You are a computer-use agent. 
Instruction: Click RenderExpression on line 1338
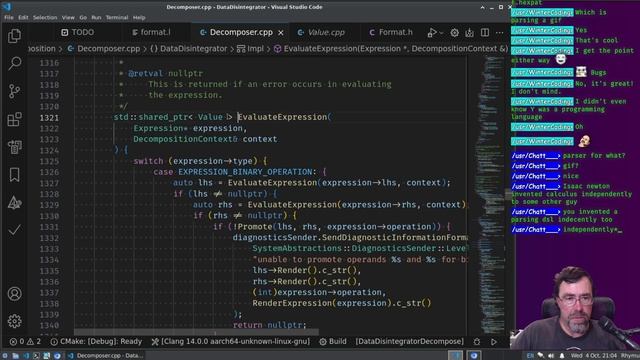(292, 303)
